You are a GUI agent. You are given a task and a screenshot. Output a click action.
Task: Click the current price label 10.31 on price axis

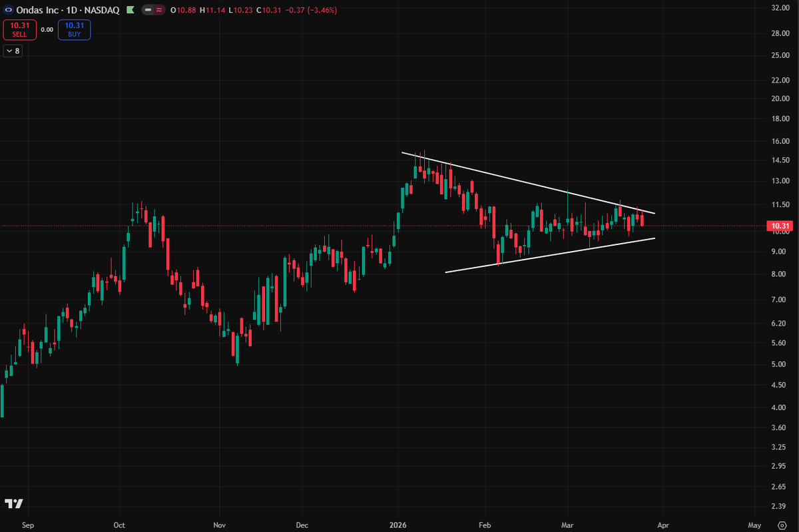click(x=781, y=226)
